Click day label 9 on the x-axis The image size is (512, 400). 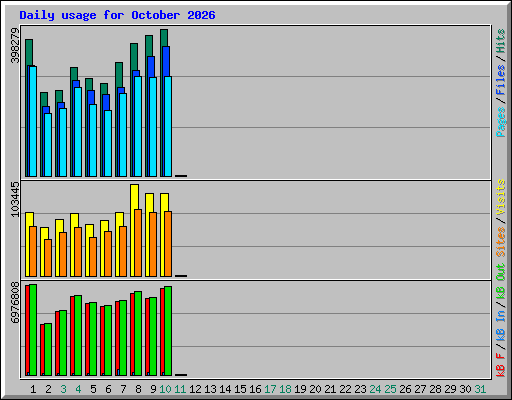153,389
